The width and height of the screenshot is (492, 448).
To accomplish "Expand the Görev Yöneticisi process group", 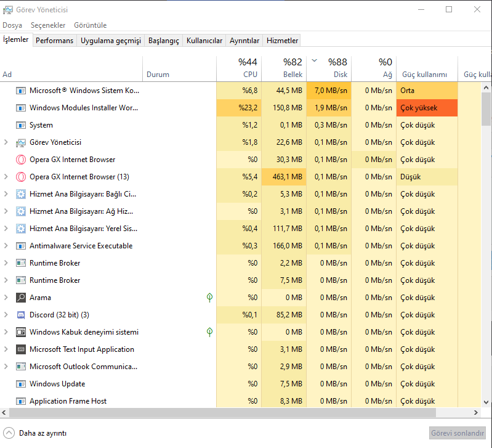I will pos(6,142).
